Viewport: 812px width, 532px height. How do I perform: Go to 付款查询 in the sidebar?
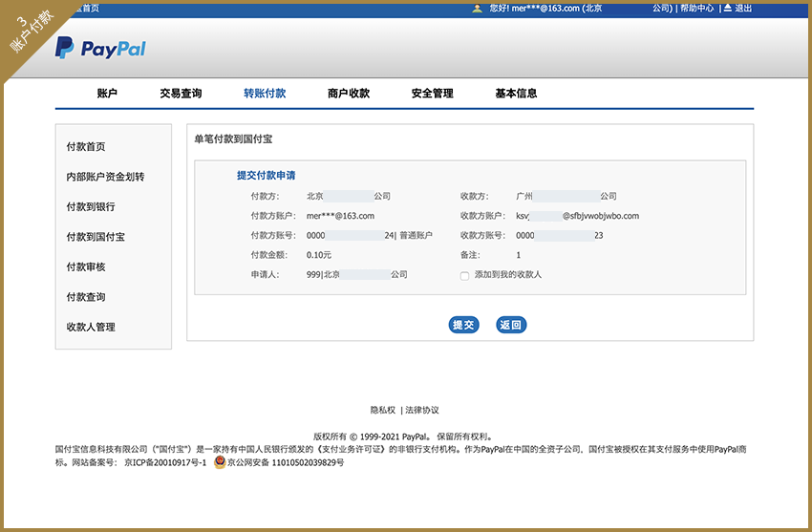click(x=86, y=296)
